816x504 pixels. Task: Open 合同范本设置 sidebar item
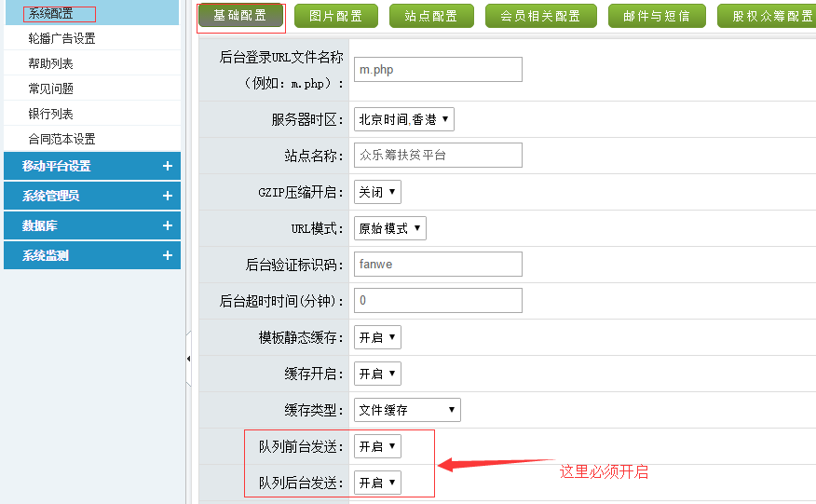click(x=61, y=139)
